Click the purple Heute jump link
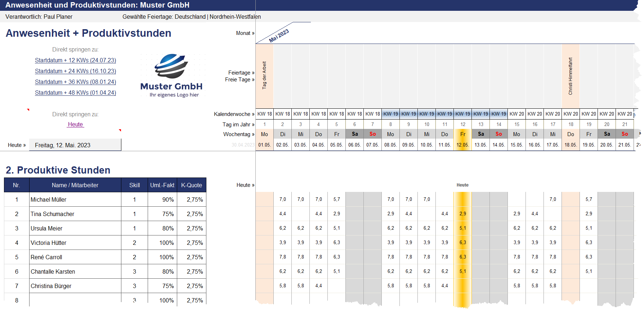The width and height of the screenshot is (644, 310). pyautogui.click(x=75, y=124)
